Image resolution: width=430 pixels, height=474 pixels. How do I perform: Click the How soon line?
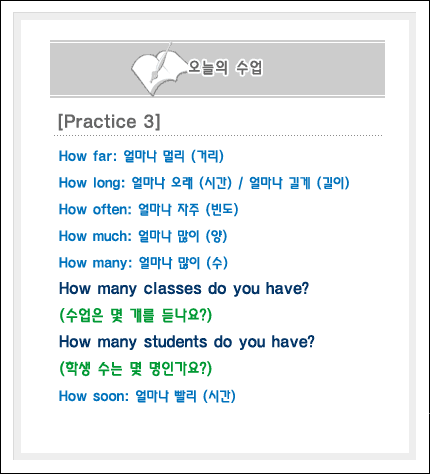click(147, 396)
